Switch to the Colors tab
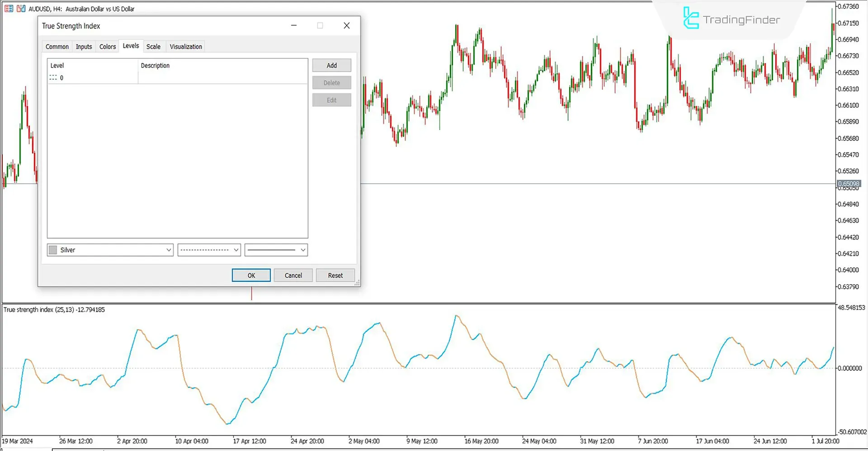 coord(107,46)
